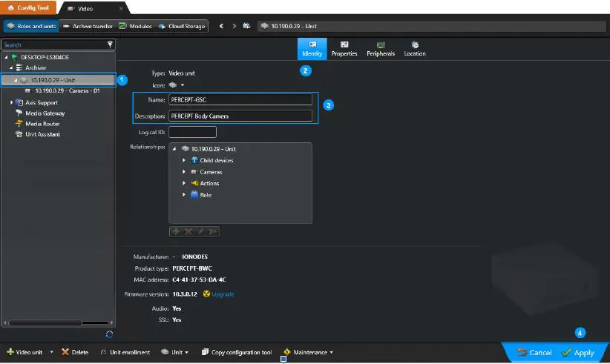This screenshot has width=610, height=364.
Task: Select Roles and units view
Action: 32,26
